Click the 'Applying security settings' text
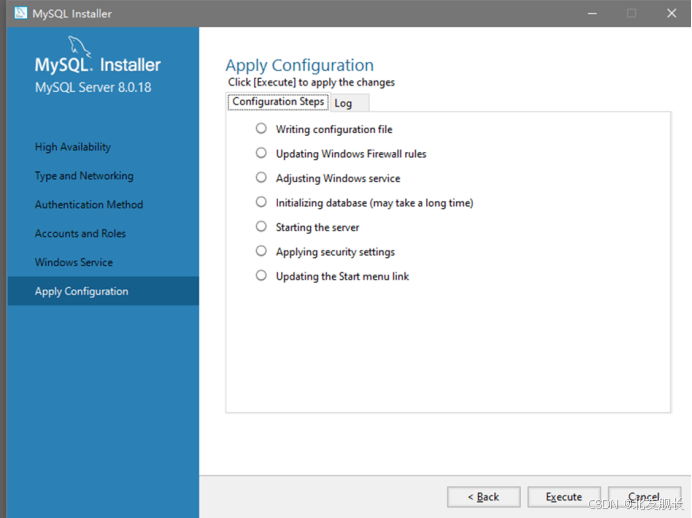The width and height of the screenshot is (692, 518). click(335, 252)
